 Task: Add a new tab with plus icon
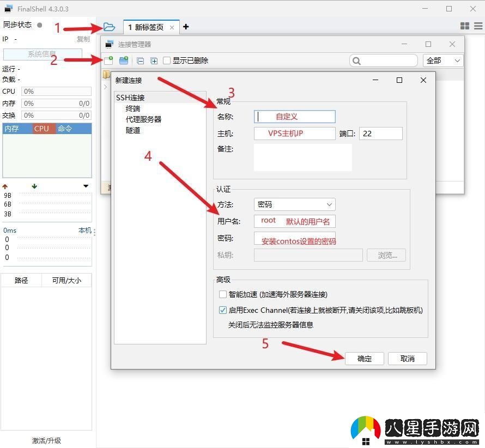pyautogui.click(x=186, y=27)
